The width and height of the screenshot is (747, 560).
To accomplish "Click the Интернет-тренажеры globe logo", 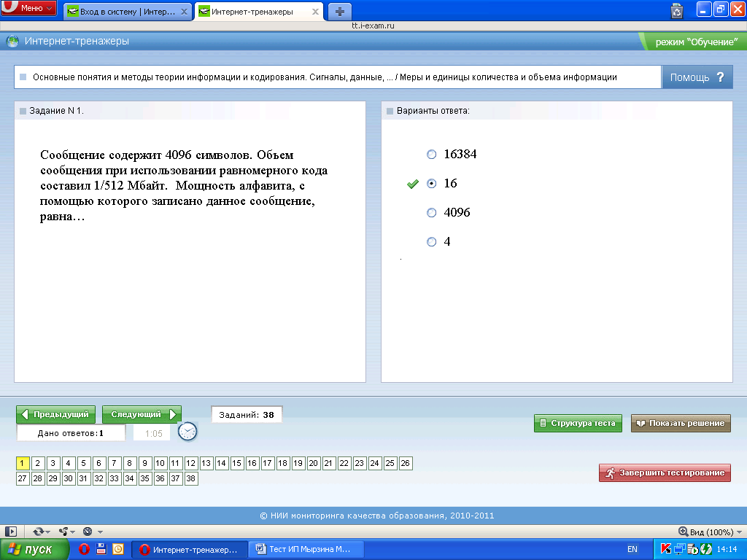I will pos(12,42).
